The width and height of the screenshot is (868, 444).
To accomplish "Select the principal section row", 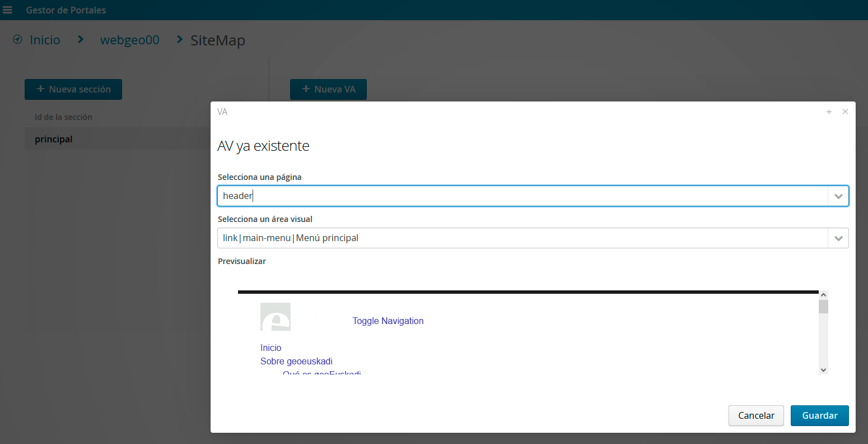I will 118,139.
